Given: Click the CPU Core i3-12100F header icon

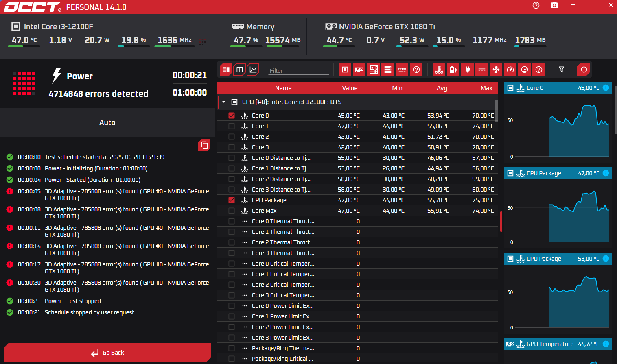Looking at the screenshot, I should [15, 26].
